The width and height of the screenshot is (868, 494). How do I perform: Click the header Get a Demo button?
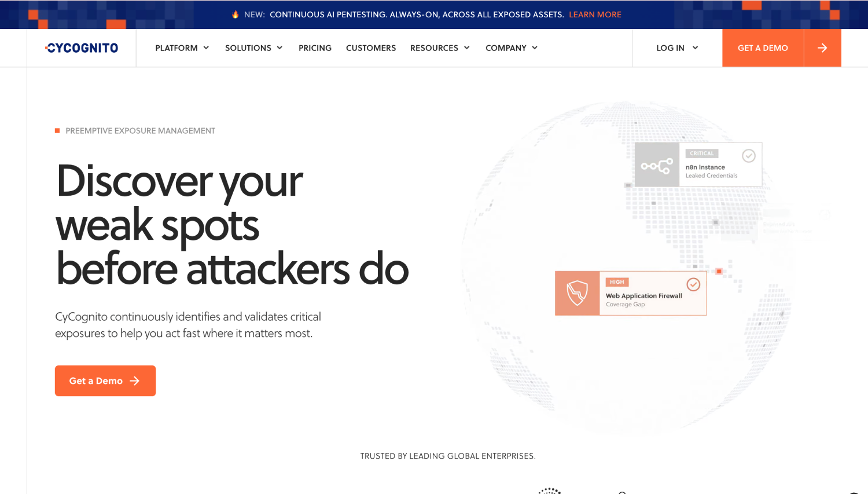coord(763,48)
